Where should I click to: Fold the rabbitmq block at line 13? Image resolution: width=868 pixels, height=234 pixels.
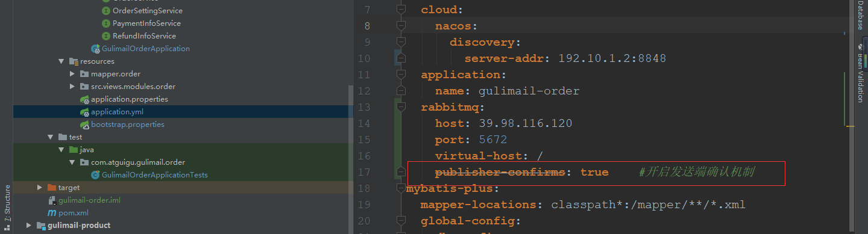(x=401, y=107)
